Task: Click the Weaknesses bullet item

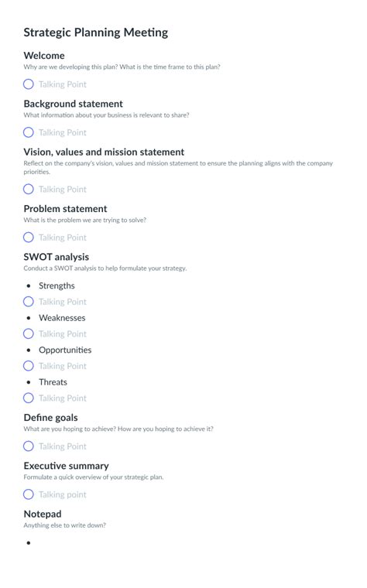Action: click(62, 318)
